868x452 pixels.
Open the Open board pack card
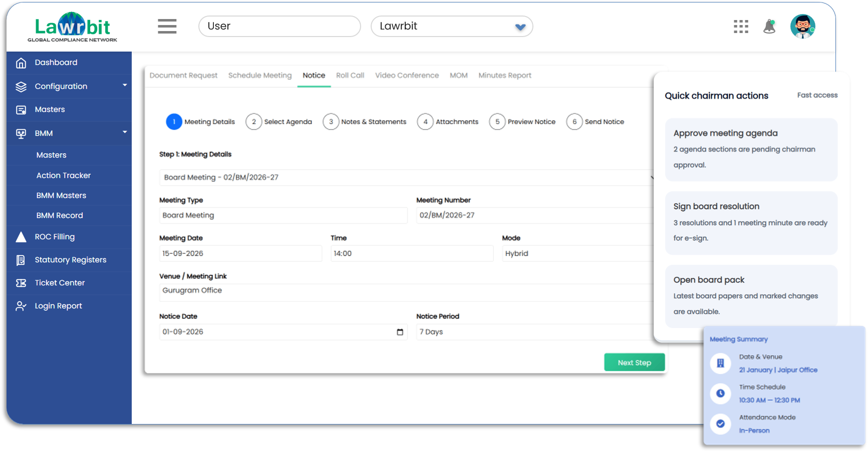(x=751, y=296)
